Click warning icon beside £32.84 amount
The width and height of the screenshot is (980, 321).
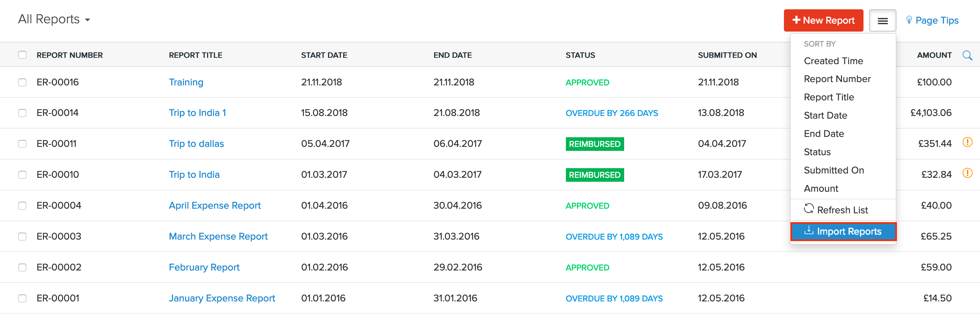tap(967, 173)
